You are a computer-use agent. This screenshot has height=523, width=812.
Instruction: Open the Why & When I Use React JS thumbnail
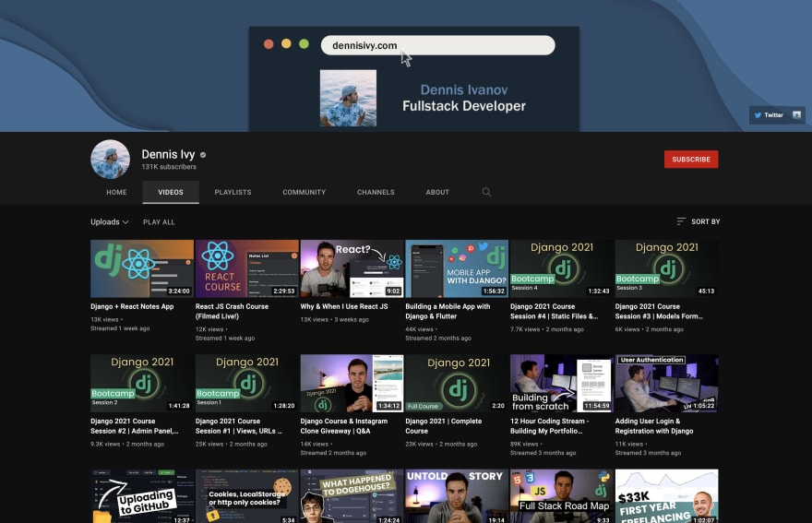[352, 268]
